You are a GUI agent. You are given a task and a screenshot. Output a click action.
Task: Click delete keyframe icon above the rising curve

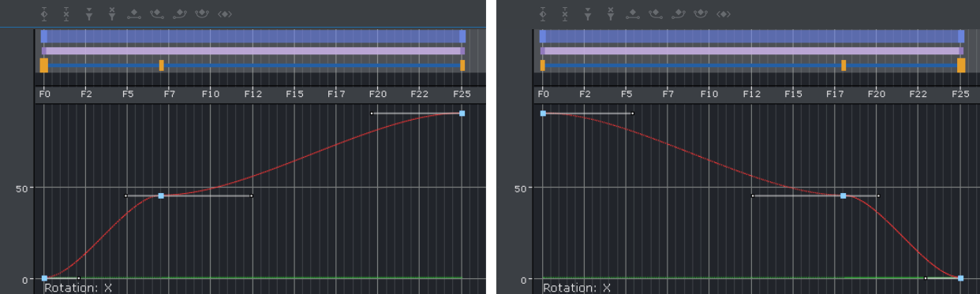(x=67, y=13)
